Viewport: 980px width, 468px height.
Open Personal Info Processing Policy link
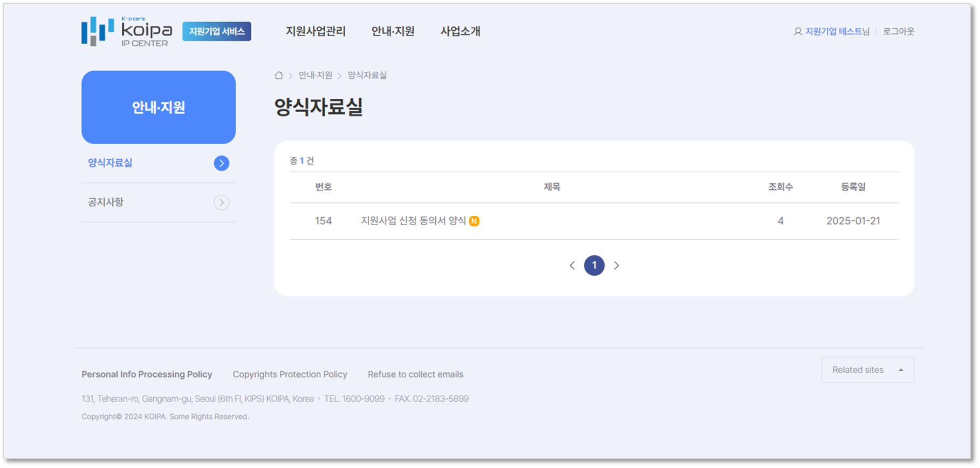pos(147,374)
